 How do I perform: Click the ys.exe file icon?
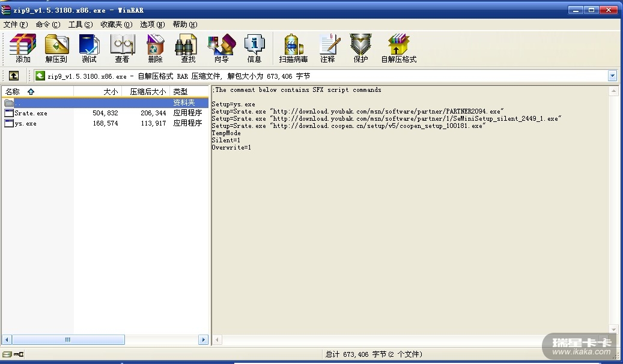9,123
